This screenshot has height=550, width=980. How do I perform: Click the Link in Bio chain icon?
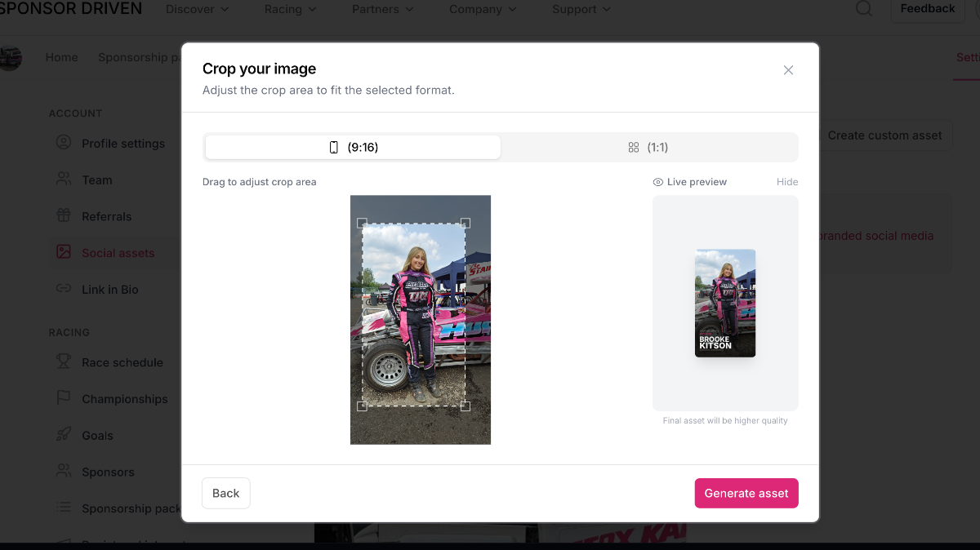pos(64,289)
